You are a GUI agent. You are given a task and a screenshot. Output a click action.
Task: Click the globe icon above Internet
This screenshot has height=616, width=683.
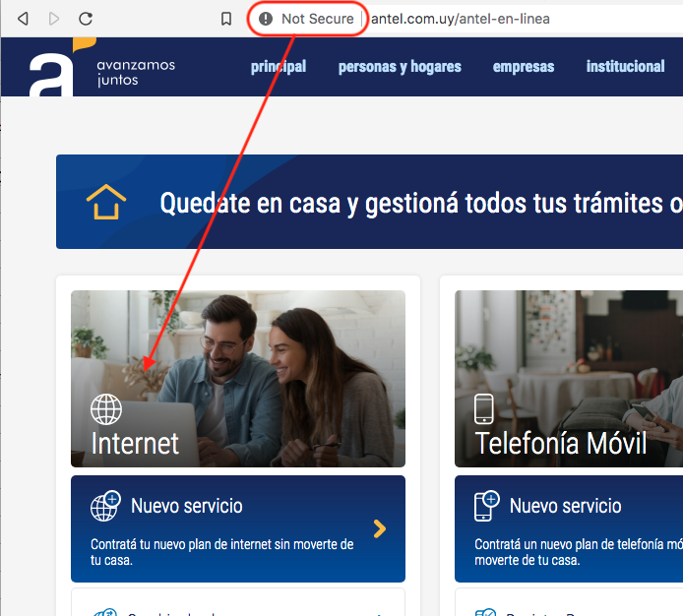[x=106, y=409]
